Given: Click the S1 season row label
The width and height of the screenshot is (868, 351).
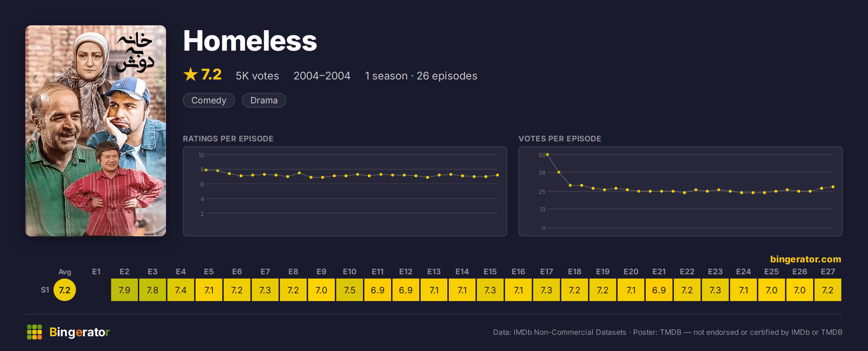Looking at the screenshot, I should [x=45, y=290].
